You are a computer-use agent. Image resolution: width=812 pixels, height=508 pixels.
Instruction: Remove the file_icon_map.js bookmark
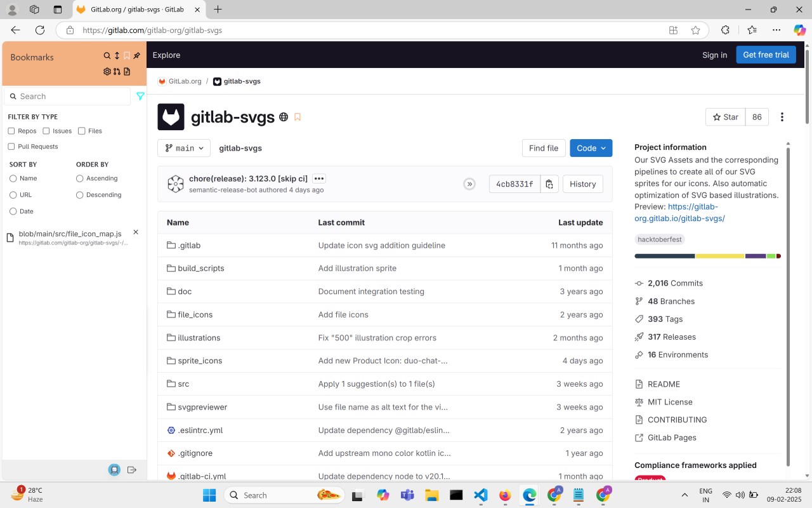pos(135,232)
